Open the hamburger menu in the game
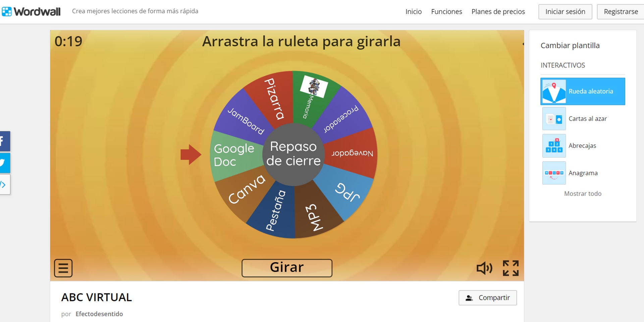 coord(63,268)
